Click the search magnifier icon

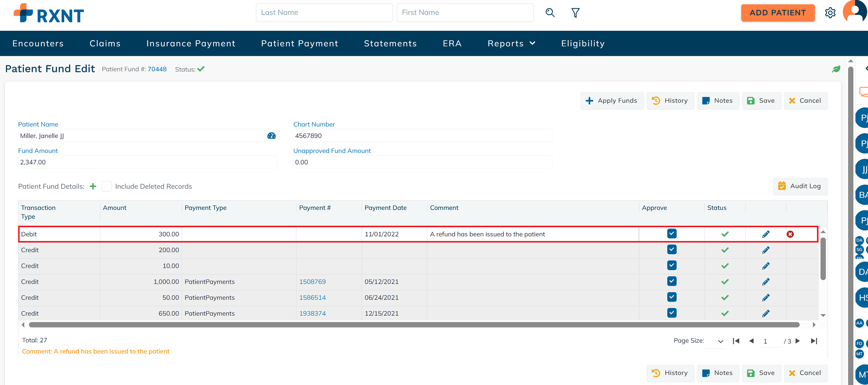click(x=550, y=13)
